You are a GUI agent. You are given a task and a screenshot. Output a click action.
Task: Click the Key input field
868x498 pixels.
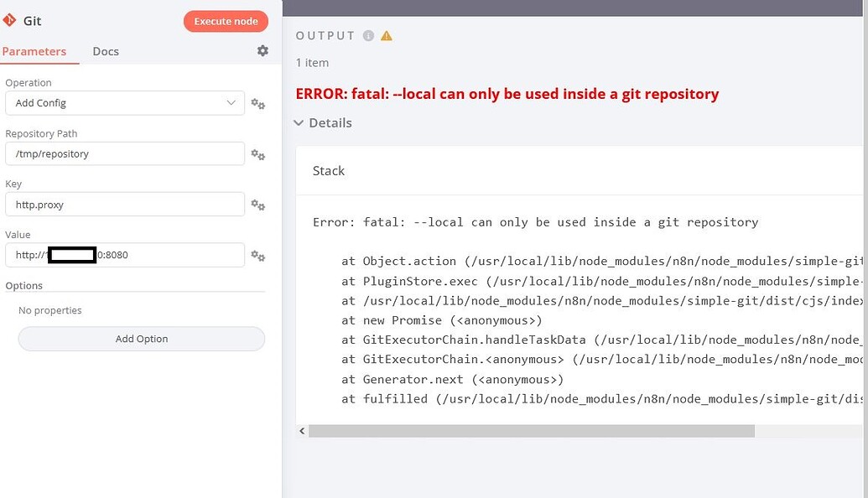click(125, 205)
